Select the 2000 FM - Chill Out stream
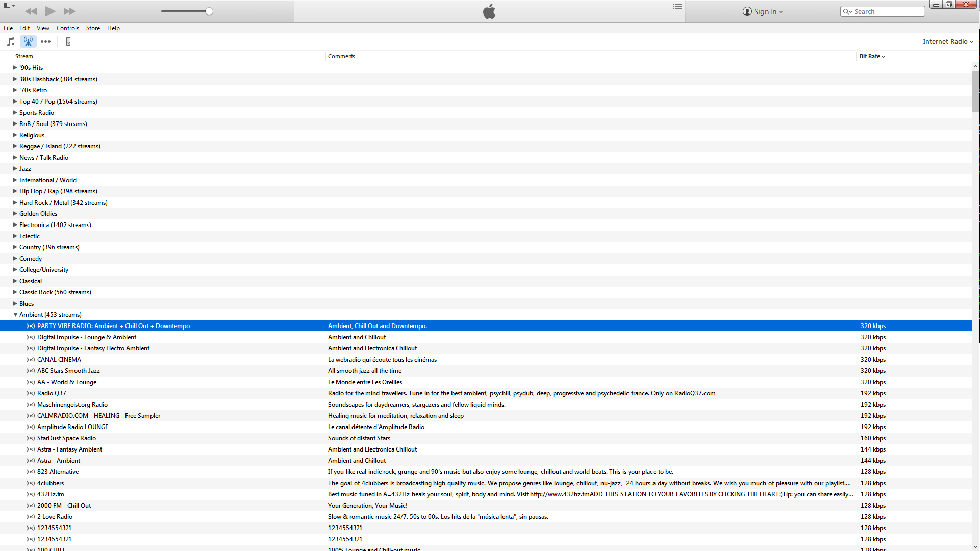Image resolution: width=980 pixels, height=551 pixels. 486,506
